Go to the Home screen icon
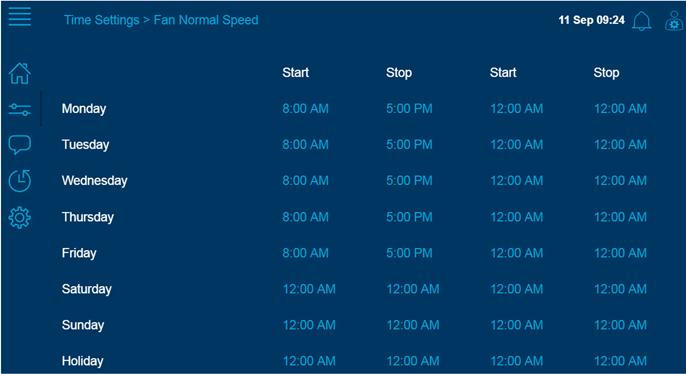This screenshot has height=374, width=686. click(x=20, y=73)
